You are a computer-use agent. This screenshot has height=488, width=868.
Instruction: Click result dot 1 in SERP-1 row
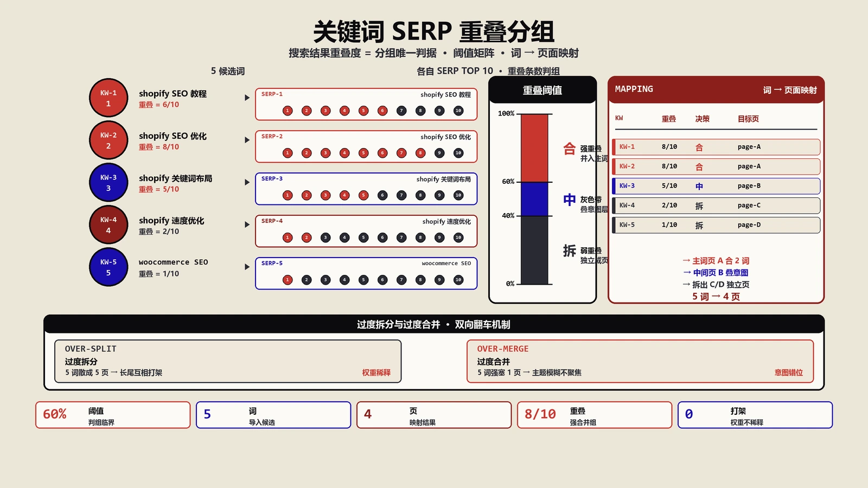[x=288, y=111]
